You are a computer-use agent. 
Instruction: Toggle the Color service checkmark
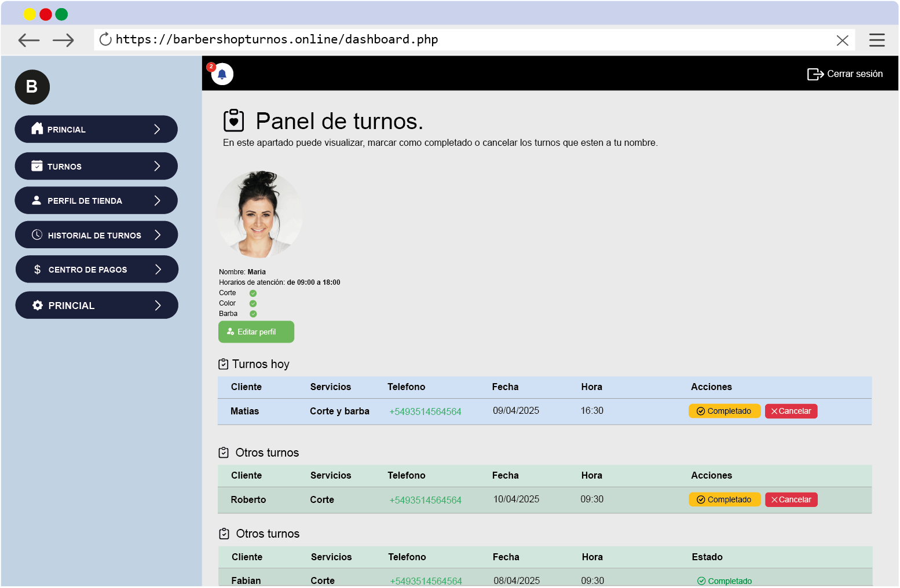click(253, 304)
